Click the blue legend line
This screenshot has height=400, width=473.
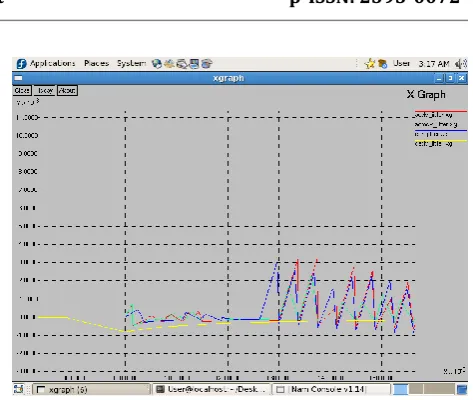[441, 131]
